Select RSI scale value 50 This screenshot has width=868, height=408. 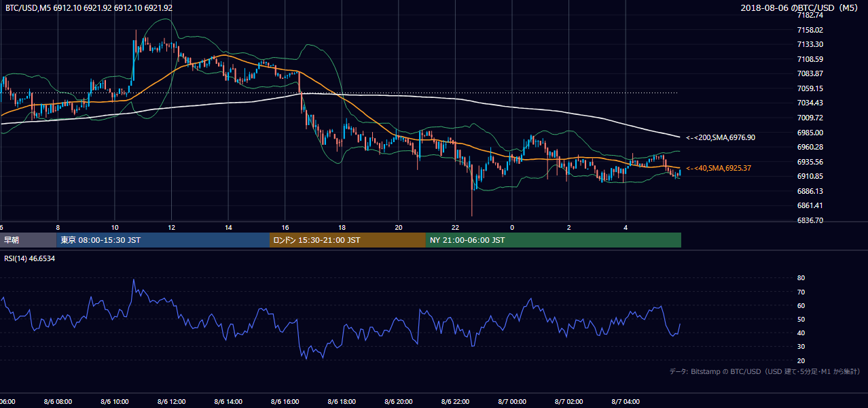tap(801, 319)
